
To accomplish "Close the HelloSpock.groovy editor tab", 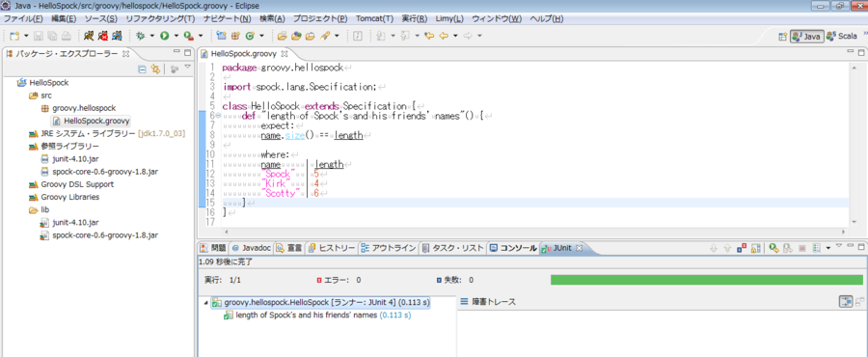I will (x=285, y=54).
